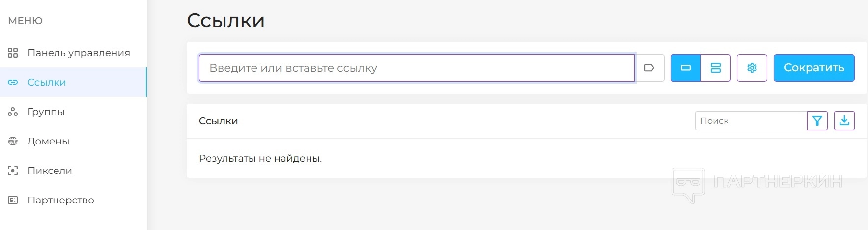The width and height of the screenshot is (868, 230).
Task: Click into the Поиск search box
Action: [751, 121]
